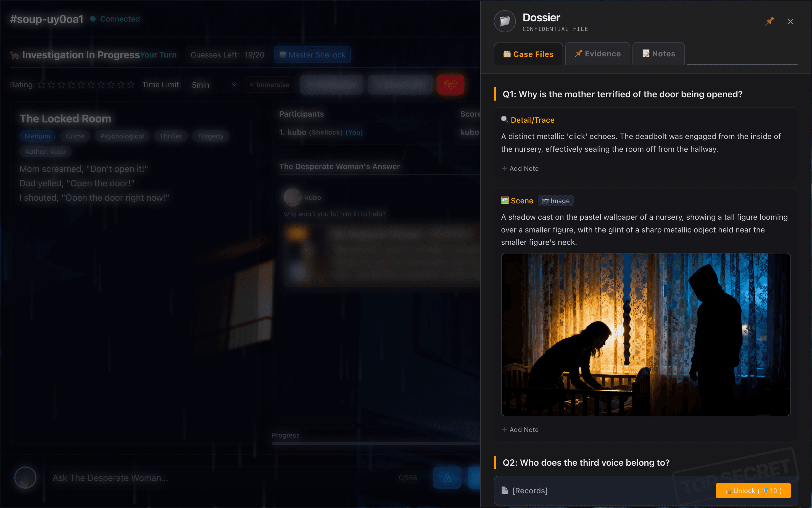The width and height of the screenshot is (812, 508).
Task: Click the Scene landscape icon
Action: pos(505,200)
